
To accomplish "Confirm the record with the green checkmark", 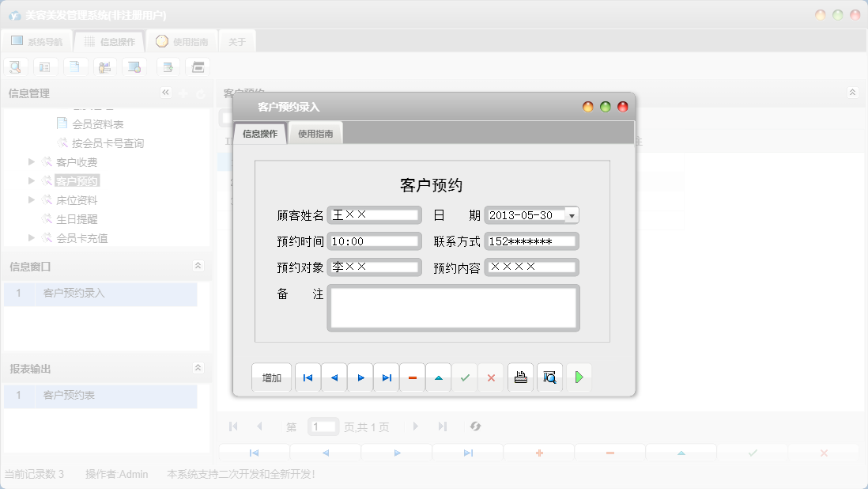I will (x=465, y=377).
